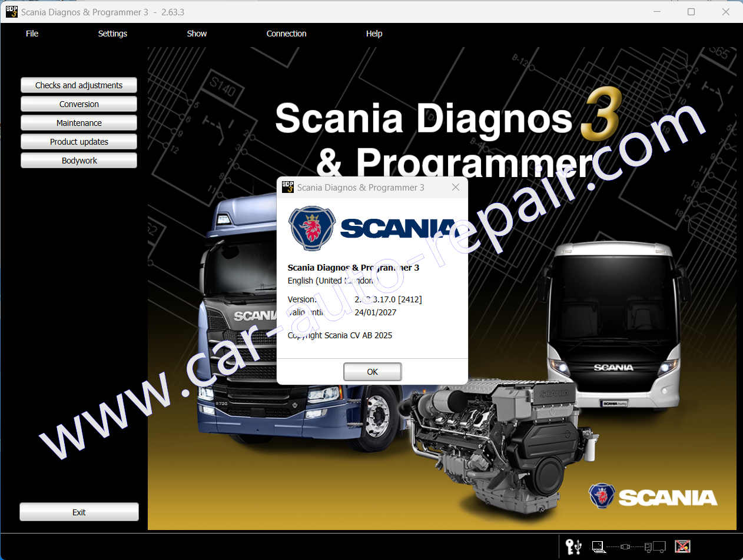
Task: Close the About dialog with X
Action: (455, 188)
